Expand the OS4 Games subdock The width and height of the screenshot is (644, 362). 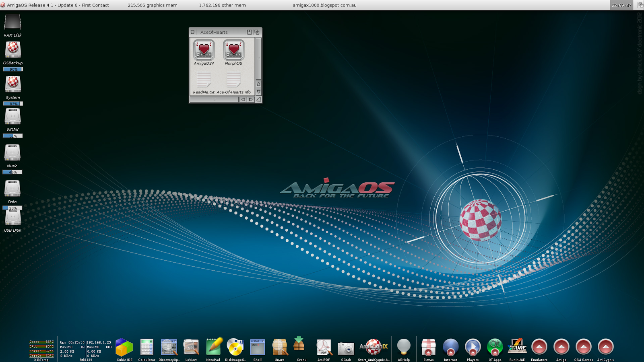(584, 347)
